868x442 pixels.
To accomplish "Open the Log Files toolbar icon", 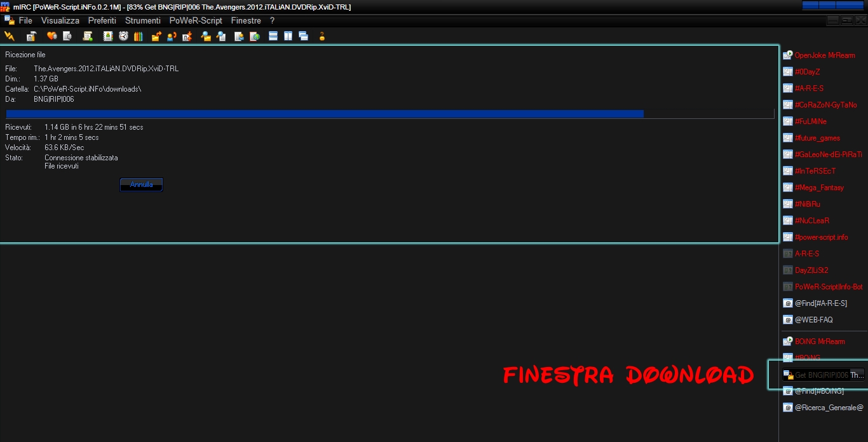I will 221,36.
